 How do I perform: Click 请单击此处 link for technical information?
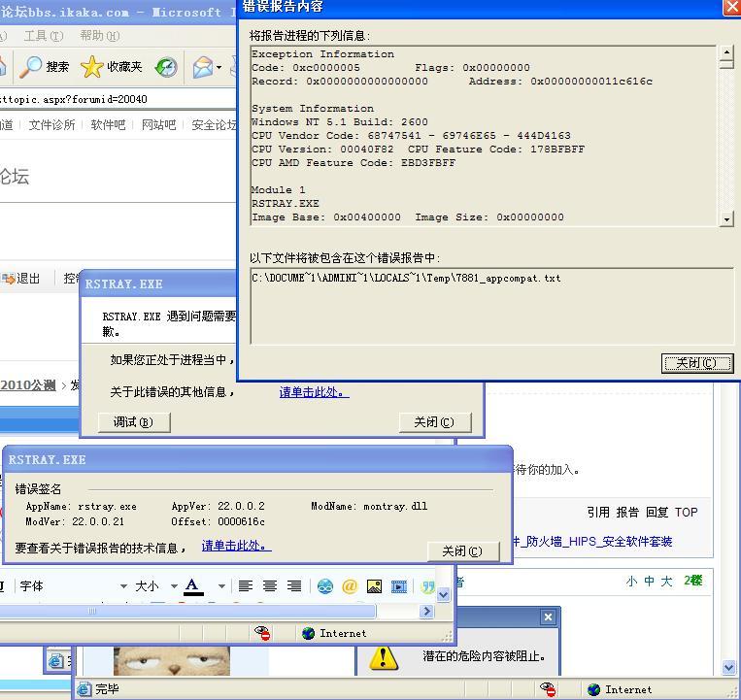tap(236, 546)
